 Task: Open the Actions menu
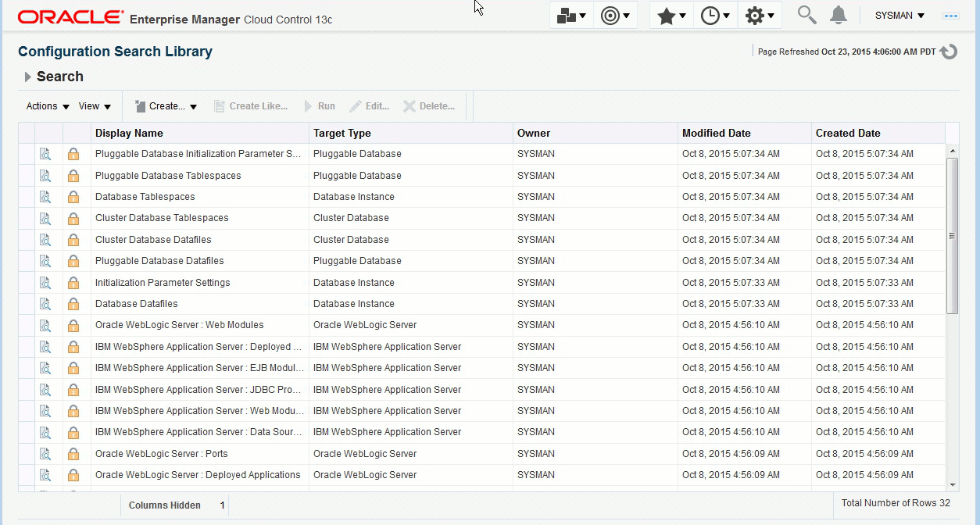pyautogui.click(x=41, y=105)
